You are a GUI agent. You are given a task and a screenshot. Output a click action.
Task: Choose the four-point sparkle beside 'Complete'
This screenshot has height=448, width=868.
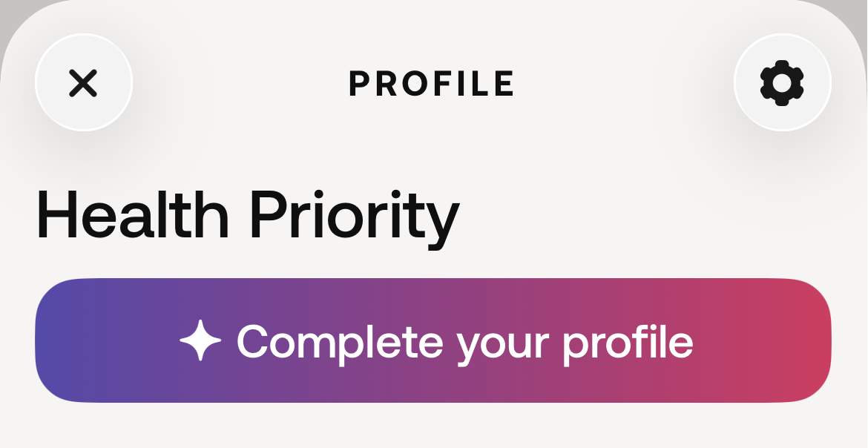click(200, 340)
